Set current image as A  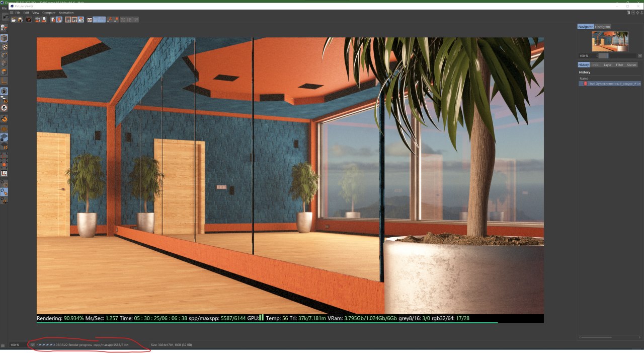[x=110, y=19]
